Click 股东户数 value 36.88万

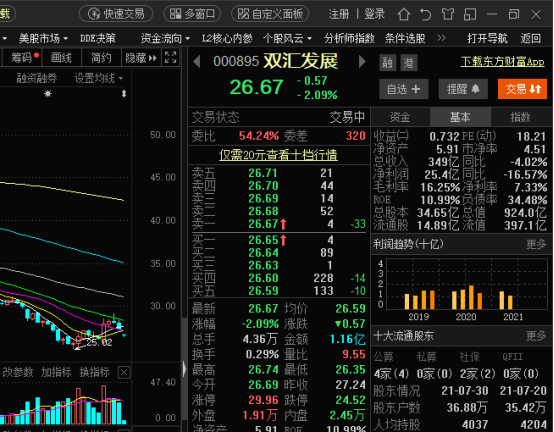pos(467,408)
